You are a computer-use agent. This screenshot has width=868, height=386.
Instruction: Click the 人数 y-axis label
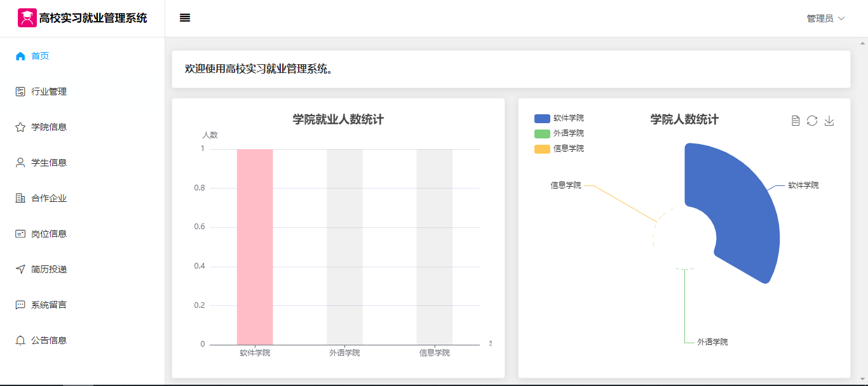210,135
